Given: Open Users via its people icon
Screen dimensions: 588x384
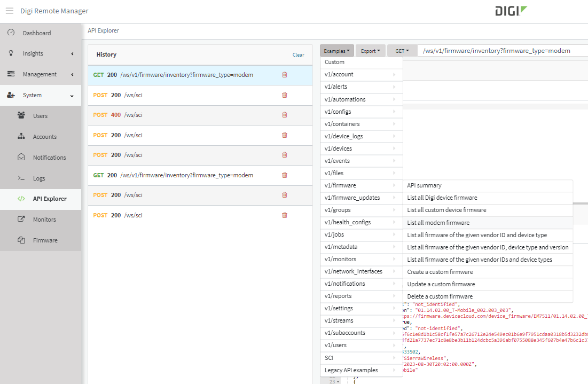Looking at the screenshot, I should tap(21, 115).
